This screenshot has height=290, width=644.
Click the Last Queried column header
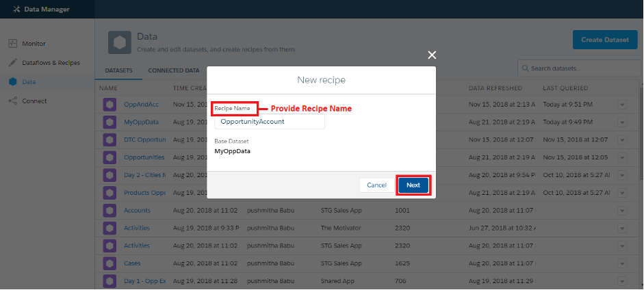click(x=565, y=88)
